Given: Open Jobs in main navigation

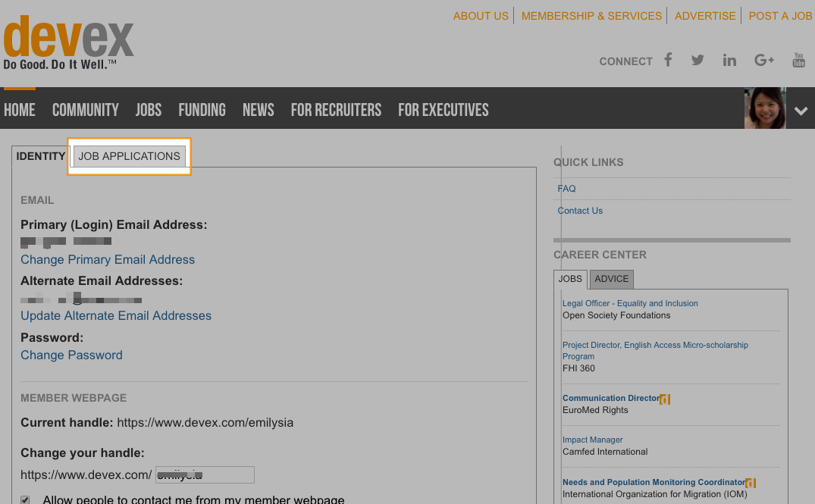Looking at the screenshot, I should (x=149, y=110).
